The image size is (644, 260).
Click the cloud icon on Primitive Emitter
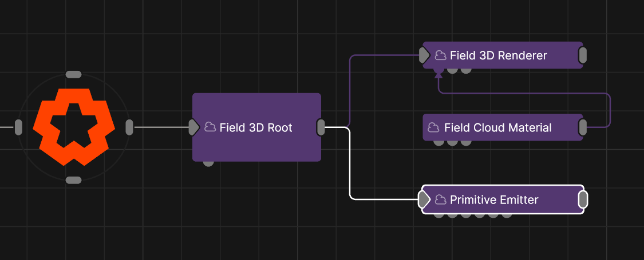point(440,199)
